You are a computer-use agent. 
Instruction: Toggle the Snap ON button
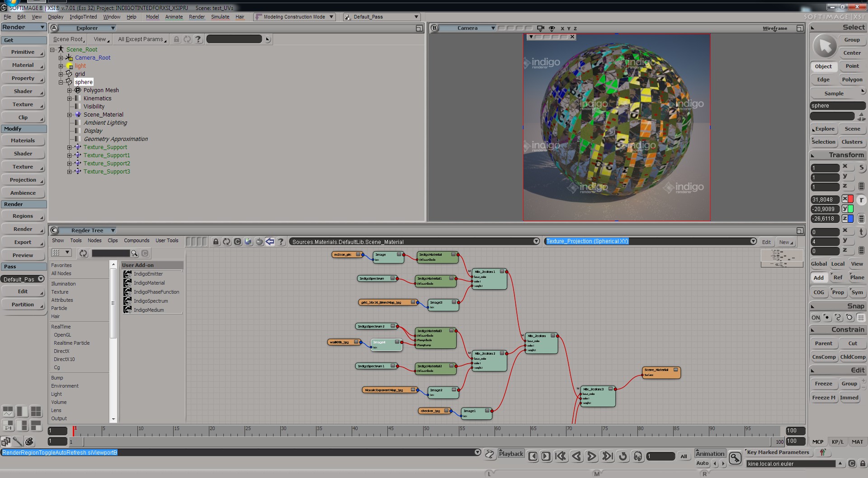[816, 318]
